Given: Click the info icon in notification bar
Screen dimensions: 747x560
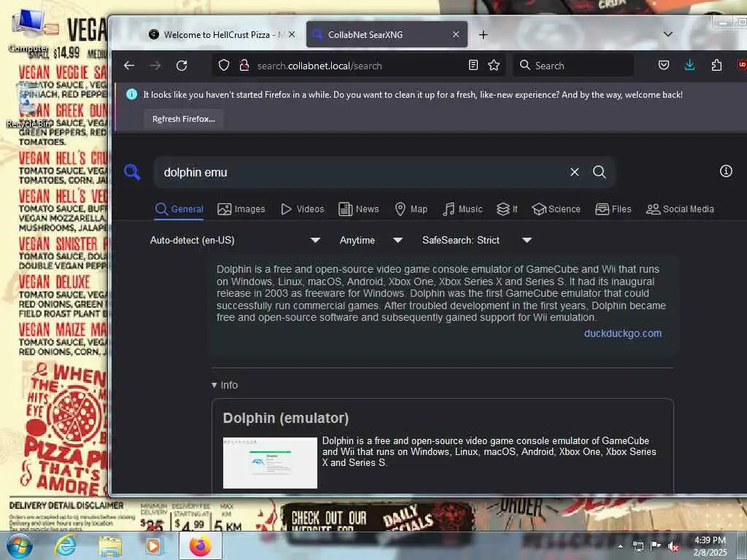Looking at the screenshot, I should [x=131, y=94].
